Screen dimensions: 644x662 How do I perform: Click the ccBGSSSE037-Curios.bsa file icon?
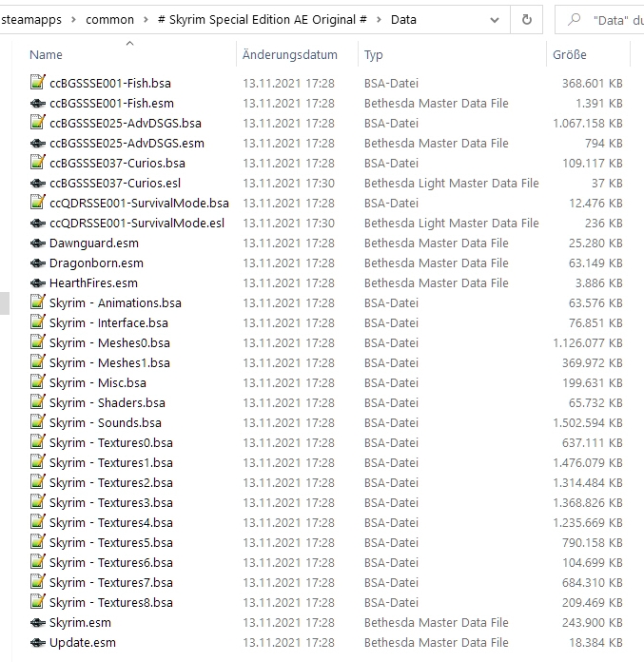click(38, 162)
